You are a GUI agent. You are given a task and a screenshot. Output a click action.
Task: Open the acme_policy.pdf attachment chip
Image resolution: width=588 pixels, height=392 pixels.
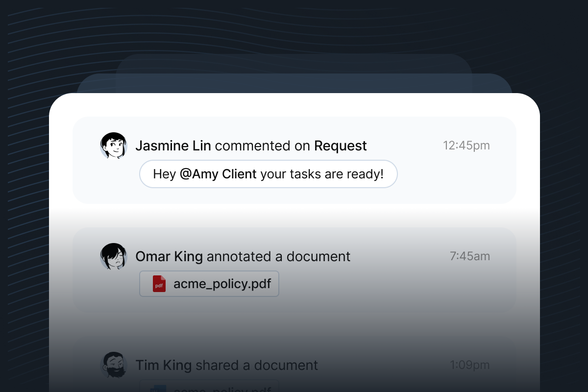point(209,283)
